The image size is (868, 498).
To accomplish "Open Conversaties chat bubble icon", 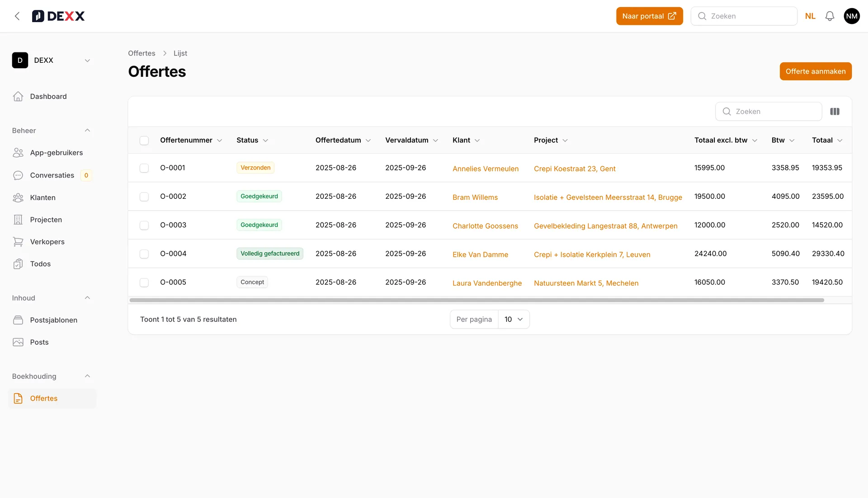I will coord(18,175).
